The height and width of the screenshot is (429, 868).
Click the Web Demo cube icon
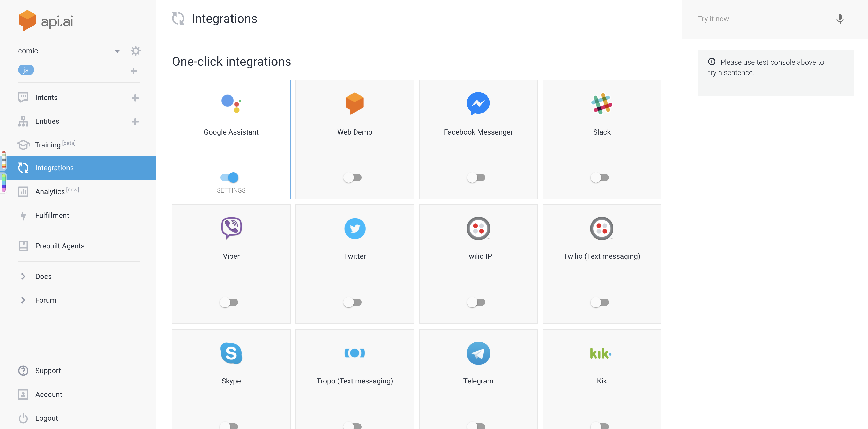point(355,103)
